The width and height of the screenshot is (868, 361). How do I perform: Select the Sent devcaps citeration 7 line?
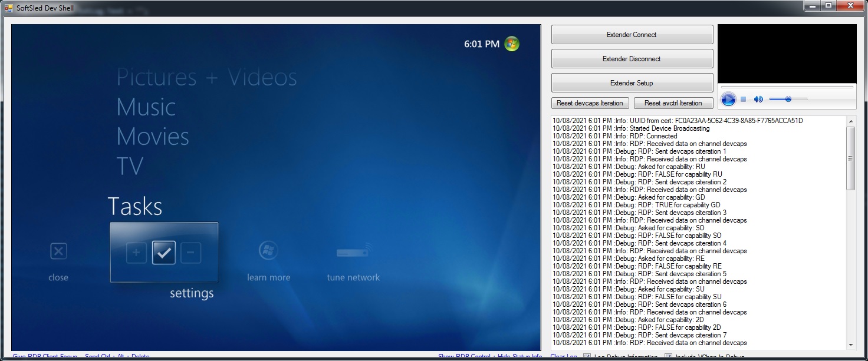(x=640, y=335)
